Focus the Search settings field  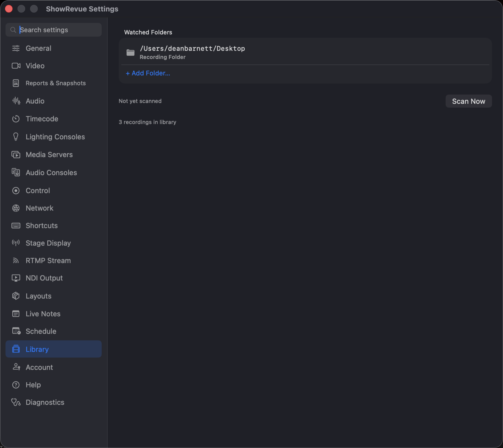pos(53,30)
